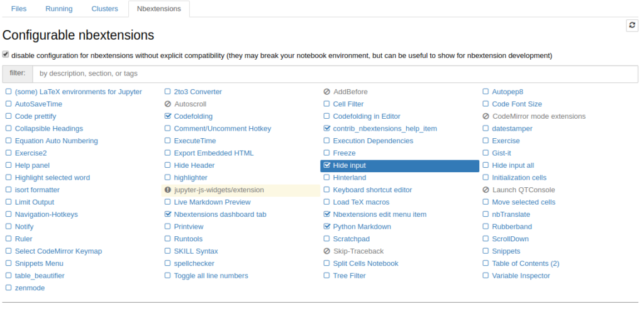The height and width of the screenshot is (311, 644).
Task: Click the warning icon beside jupyter-js-widgets/extension
Action: 167,190
